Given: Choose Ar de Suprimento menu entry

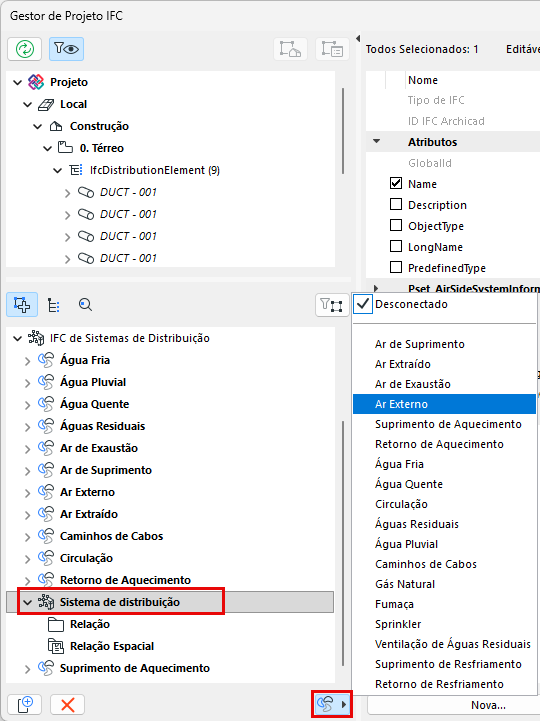Looking at the screenshot, I should 444,344.
